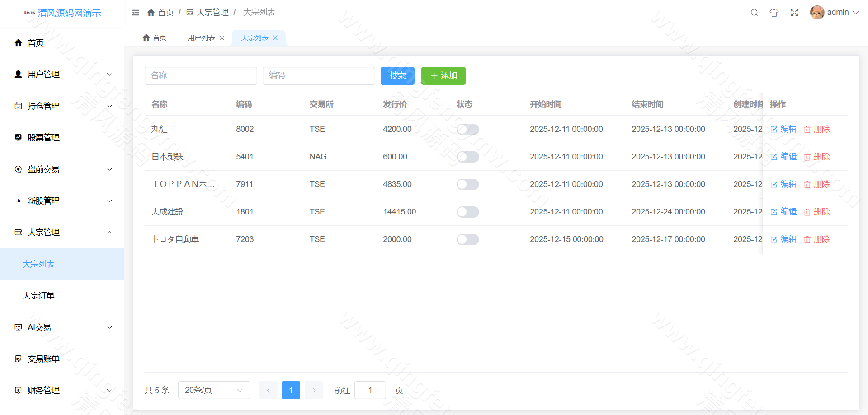Click the 14415.00 price cell
Image resolution: width=868 pixels, height=415 pixels.
(400, 212)
